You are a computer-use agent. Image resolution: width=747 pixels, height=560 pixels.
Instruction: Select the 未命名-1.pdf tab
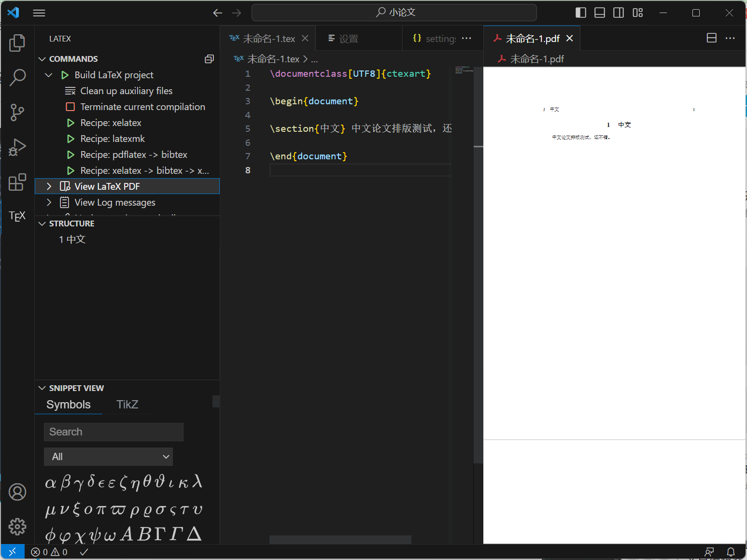(x=532, y=38)
